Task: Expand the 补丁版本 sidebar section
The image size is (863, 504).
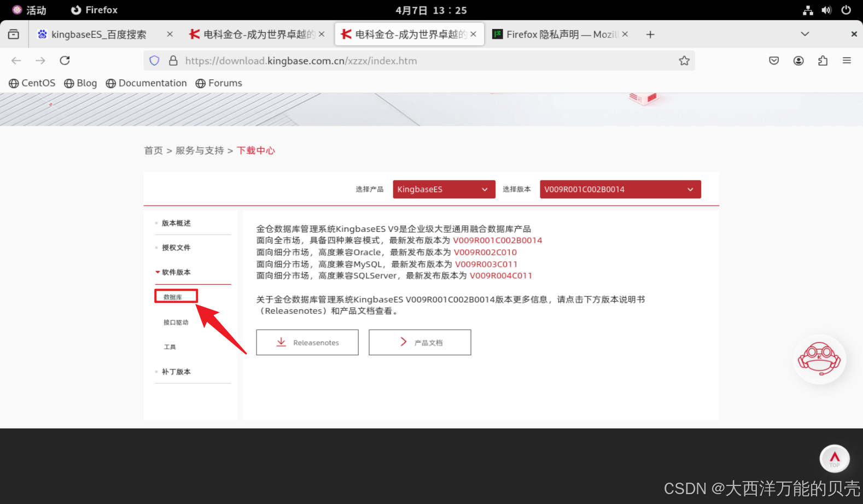Action: click(x=176, y=372)
